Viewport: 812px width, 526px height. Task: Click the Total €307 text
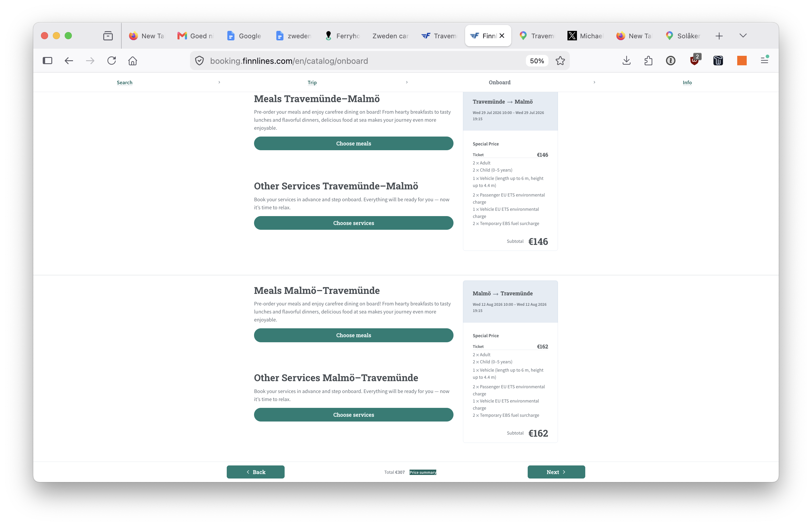(394, 472)
